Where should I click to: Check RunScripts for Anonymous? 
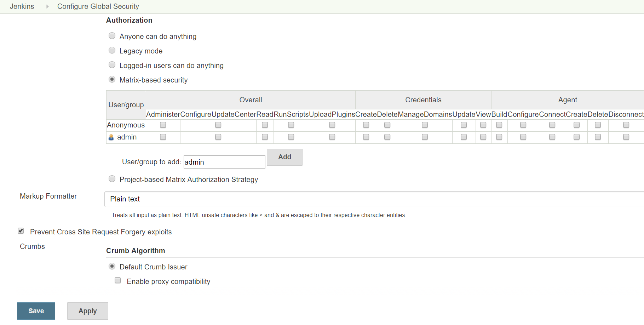291,125
